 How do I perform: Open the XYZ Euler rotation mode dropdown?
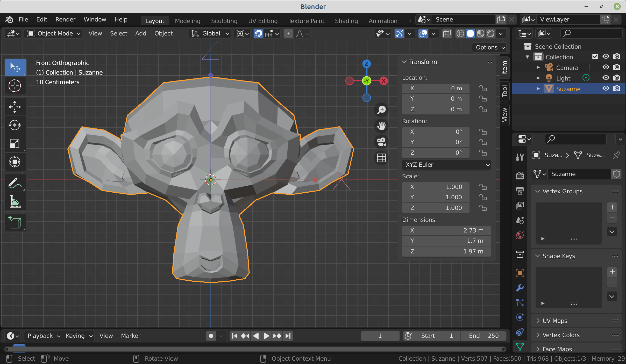[x=447, y=165]
